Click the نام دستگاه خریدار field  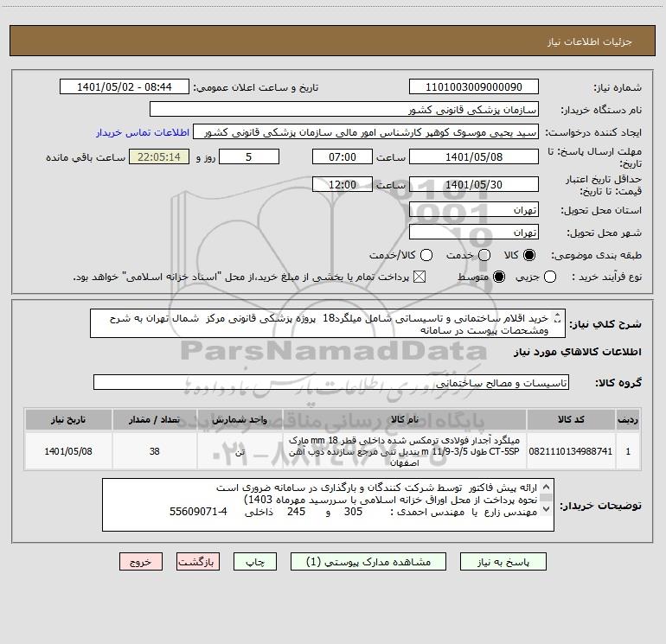pos(344,109)
